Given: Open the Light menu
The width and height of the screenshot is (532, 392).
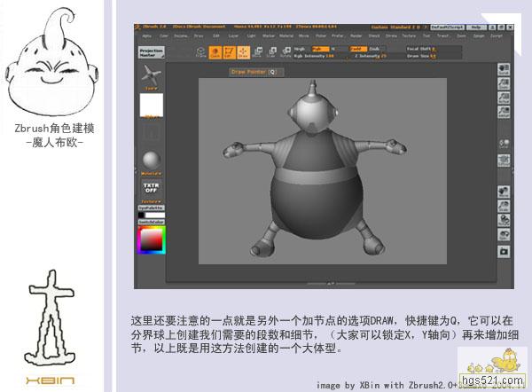Looking at the screenshot, I should pyautogui.click(x=251, y=35).
